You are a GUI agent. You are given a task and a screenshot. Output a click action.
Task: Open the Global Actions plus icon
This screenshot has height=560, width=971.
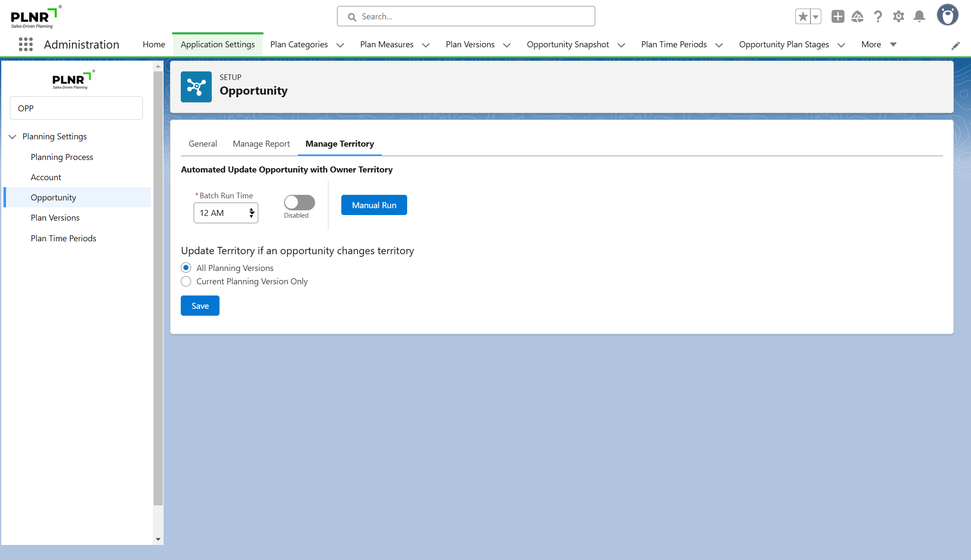[838, 17]
